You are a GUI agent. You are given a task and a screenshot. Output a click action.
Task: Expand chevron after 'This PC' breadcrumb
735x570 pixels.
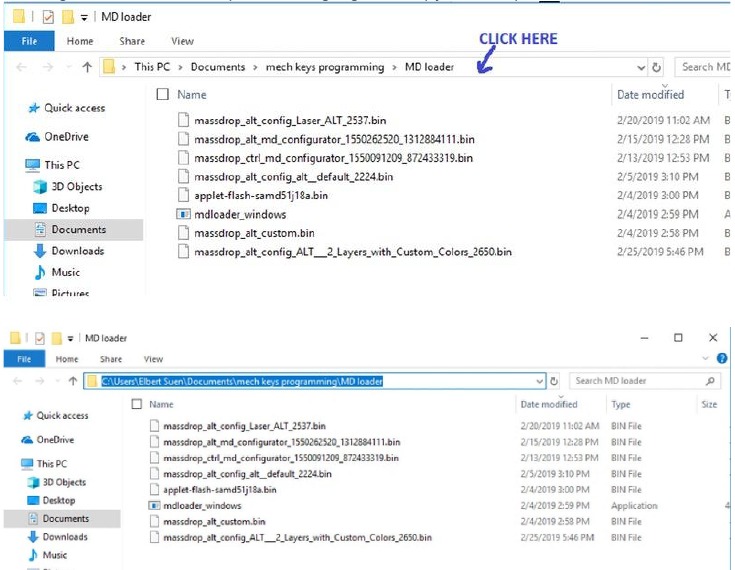(x=180, y=68)
